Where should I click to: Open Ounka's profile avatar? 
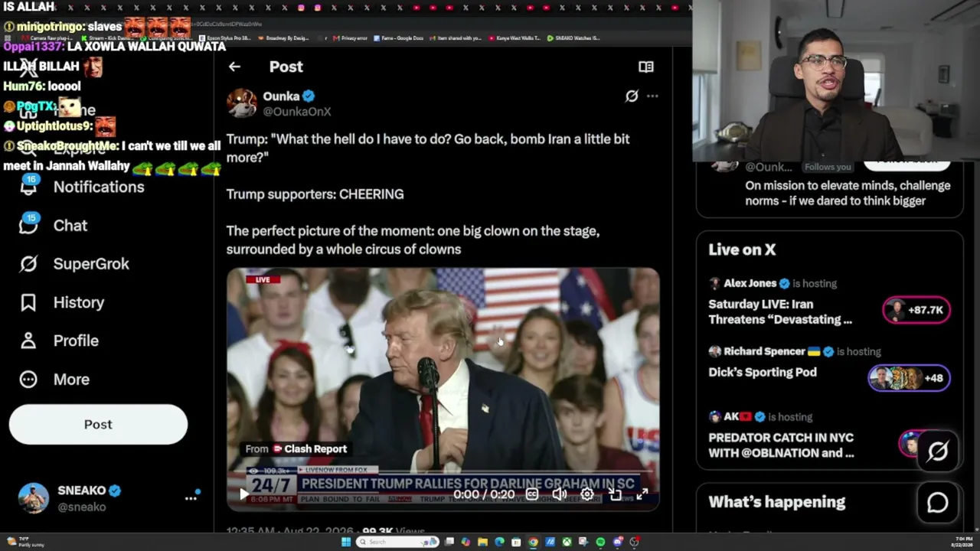click(x=241, y=103)
